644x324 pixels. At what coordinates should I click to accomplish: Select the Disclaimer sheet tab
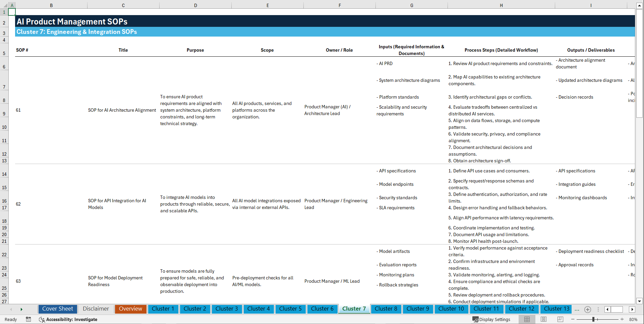pos(96,309)
